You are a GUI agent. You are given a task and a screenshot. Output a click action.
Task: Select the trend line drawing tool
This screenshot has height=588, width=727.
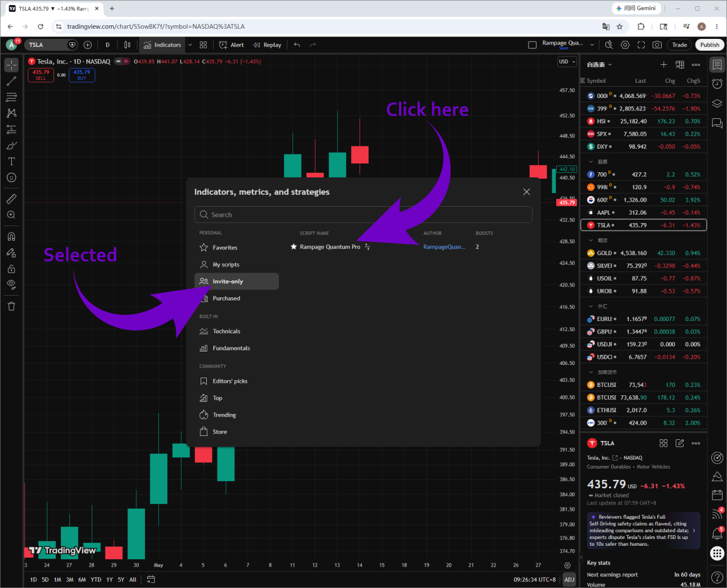click(11, 81)
